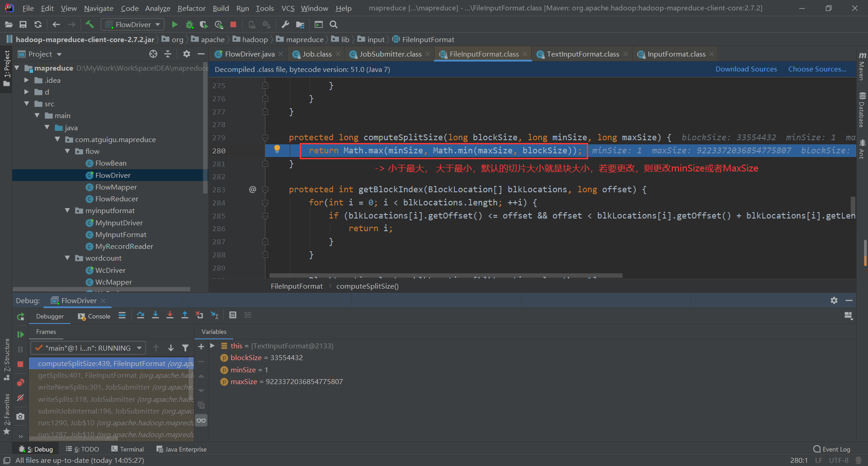Stop the running process from top toolbar
The width and height of the screenshot is (868, 466).
click(233, 24)
